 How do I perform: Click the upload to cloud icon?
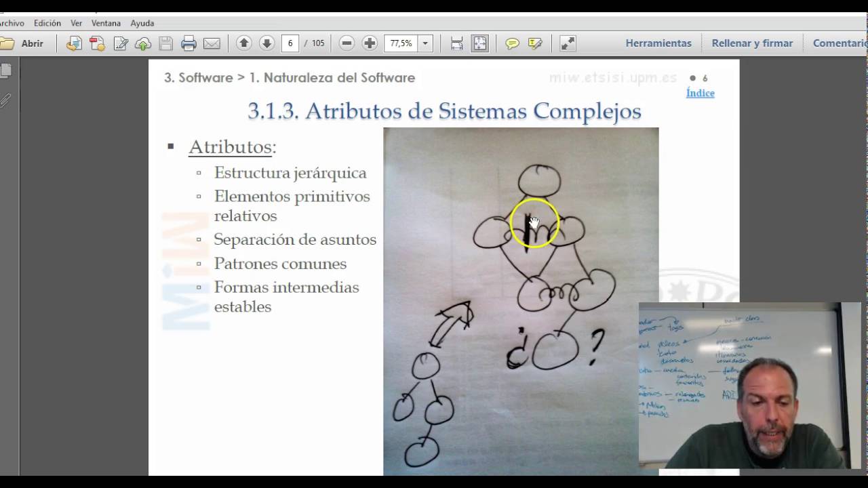(x=143, y=43)
